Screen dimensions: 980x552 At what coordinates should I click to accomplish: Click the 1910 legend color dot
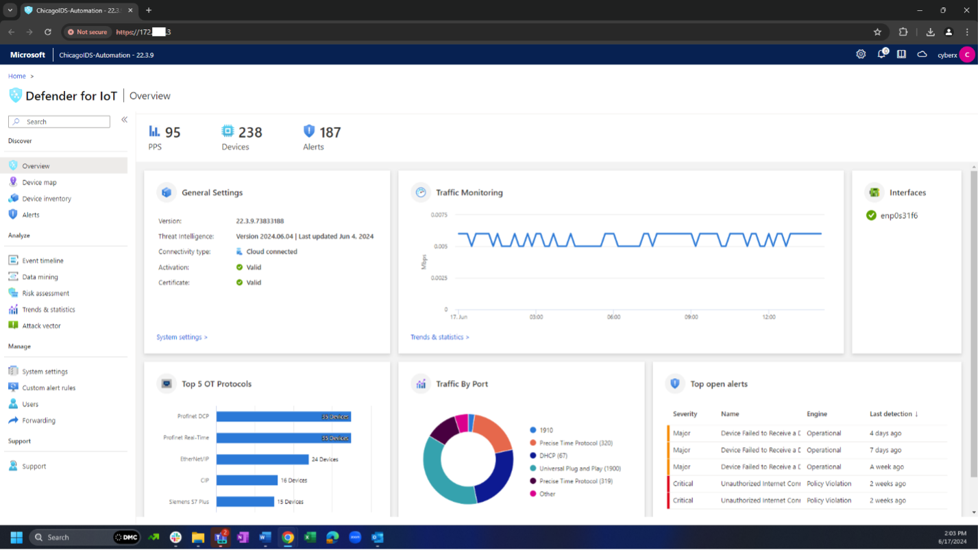click(532, 430)
